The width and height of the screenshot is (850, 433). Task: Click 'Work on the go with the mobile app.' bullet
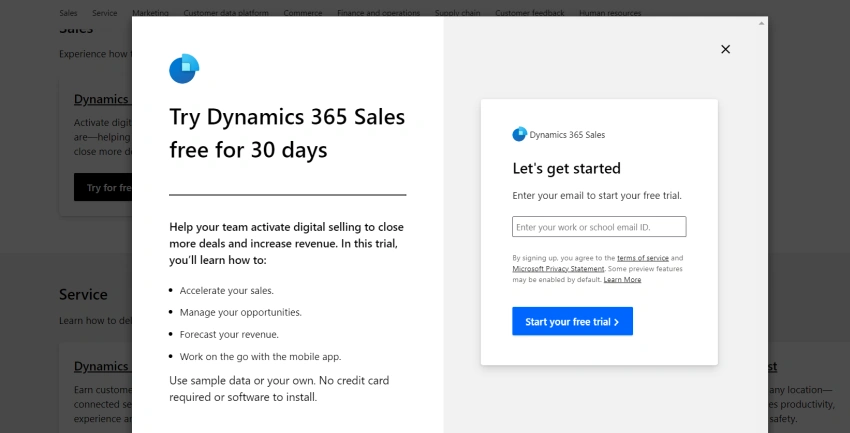coord(261,357)
